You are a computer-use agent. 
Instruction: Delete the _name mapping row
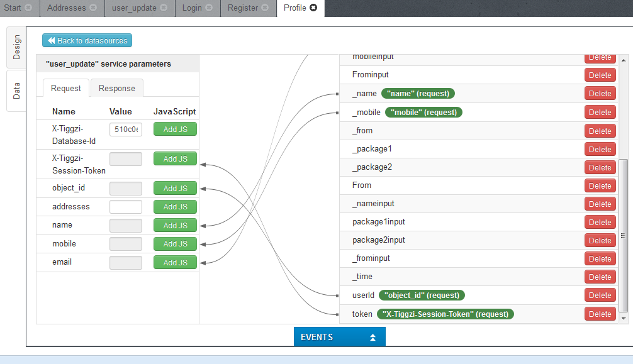(600, 94)
